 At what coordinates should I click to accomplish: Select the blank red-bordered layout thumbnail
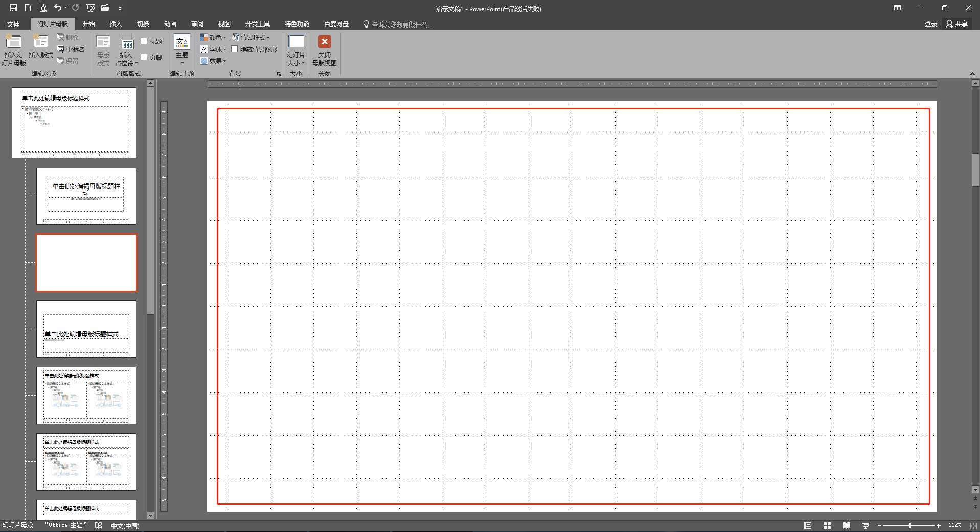(86, 263)
